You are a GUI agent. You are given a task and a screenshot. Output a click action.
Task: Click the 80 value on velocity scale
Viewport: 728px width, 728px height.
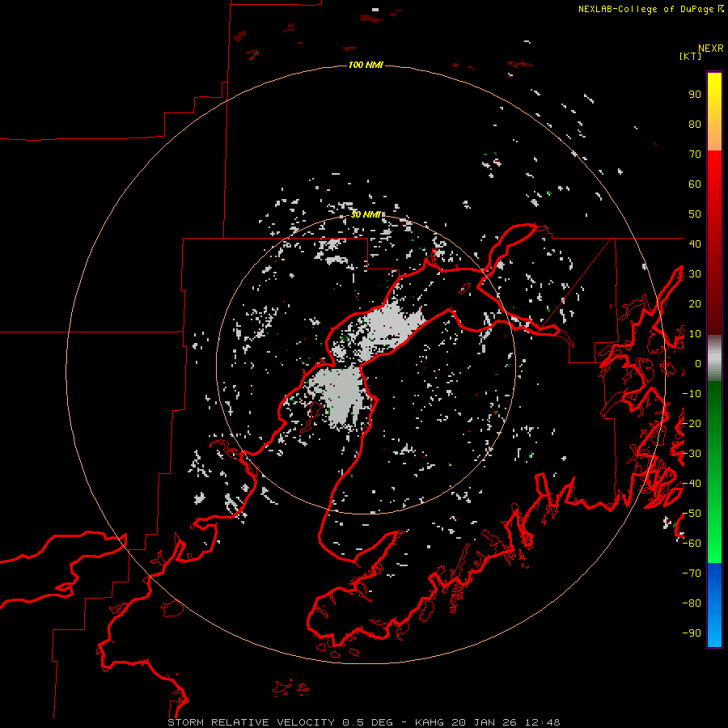pyautogui.click(x=695, y=125)
